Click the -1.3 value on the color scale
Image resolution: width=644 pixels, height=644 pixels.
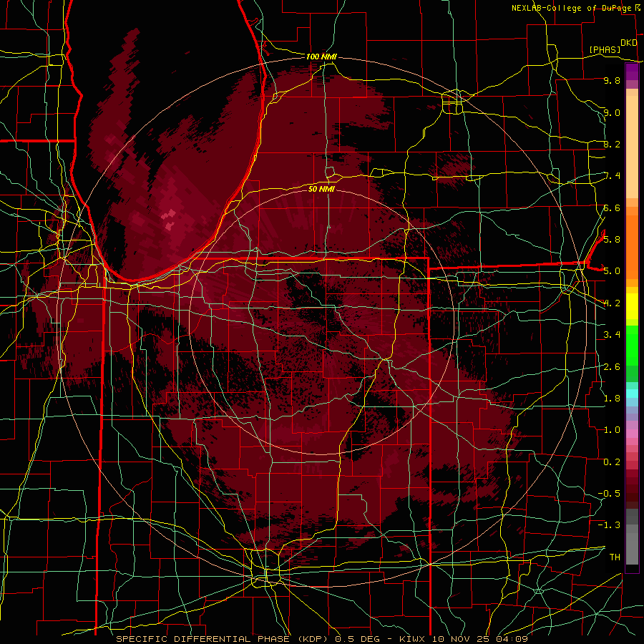click(x=609, y=525)
